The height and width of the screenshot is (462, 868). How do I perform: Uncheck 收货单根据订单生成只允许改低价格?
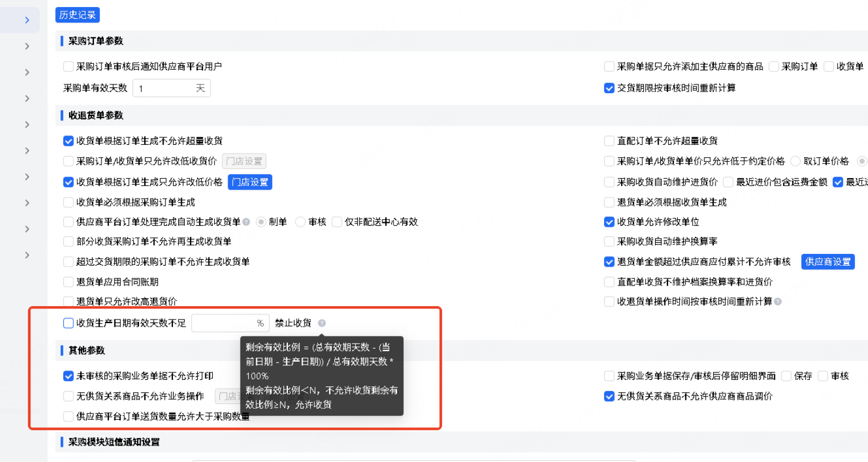(x=69, y=182)
